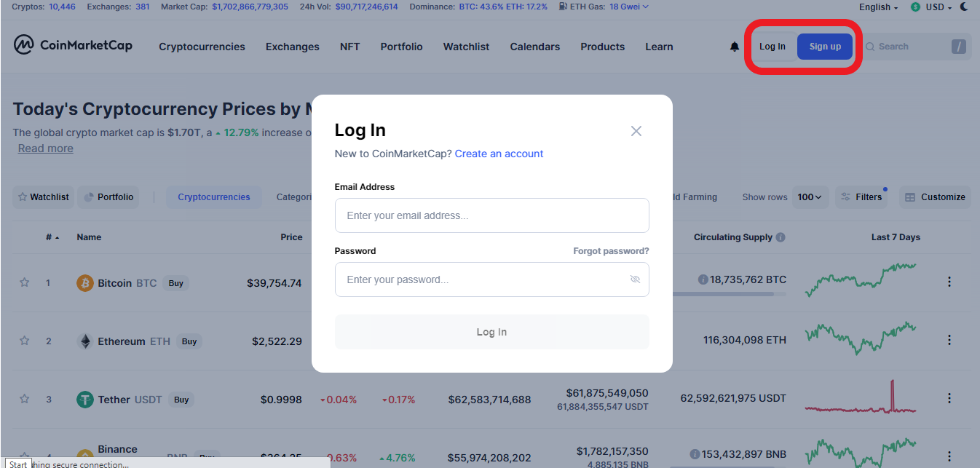Click the Exchanges count 381

pos(143,7)
